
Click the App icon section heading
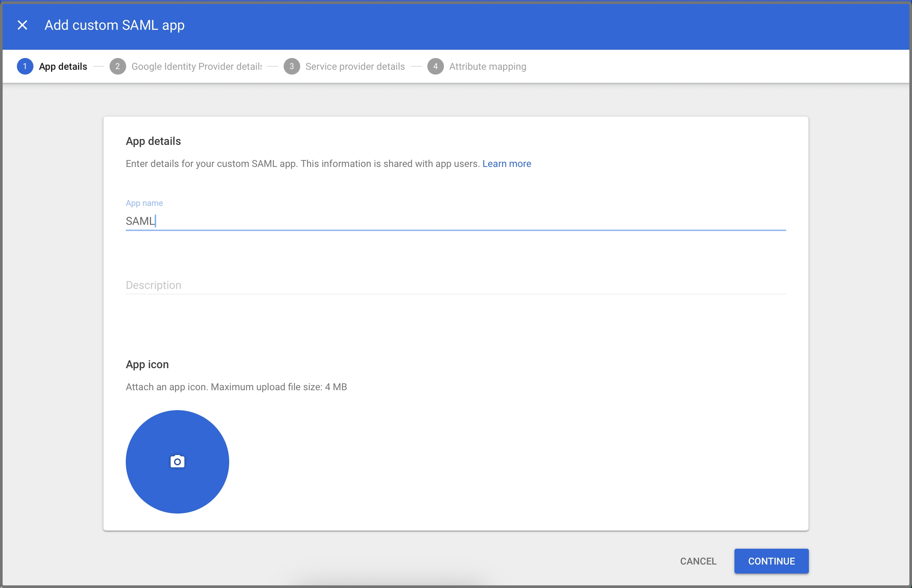[x=147, y=364]
